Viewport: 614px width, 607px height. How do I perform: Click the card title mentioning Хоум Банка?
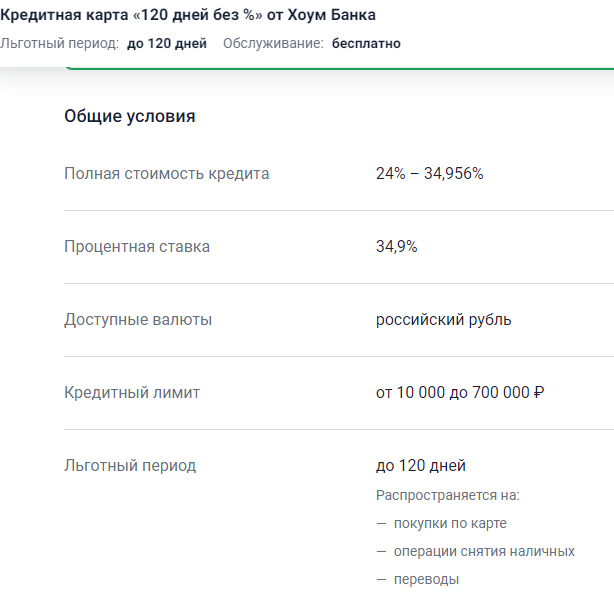coord(188,15)
